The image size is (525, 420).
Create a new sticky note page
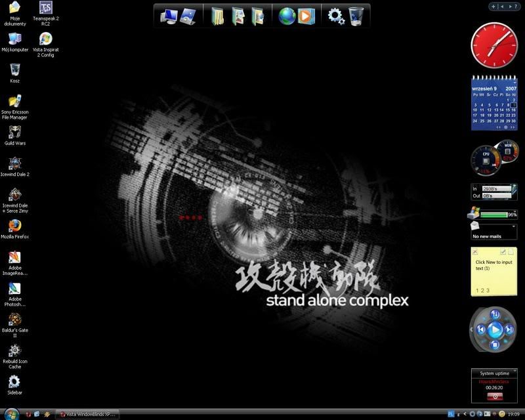[511, 251]
